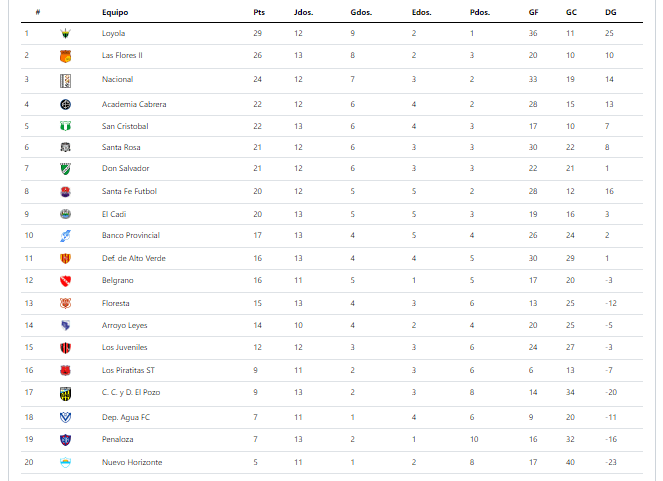The image size is (663, 481).
Task: Click the Penaloza team crest
Action: [x=65, y=440]
